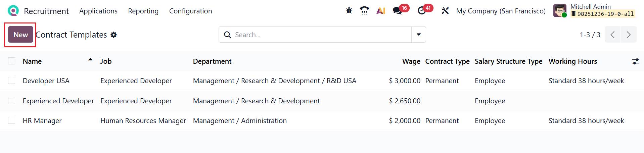Click the New button
This screenshot has height=153, width=644.
tap(20, 35)
